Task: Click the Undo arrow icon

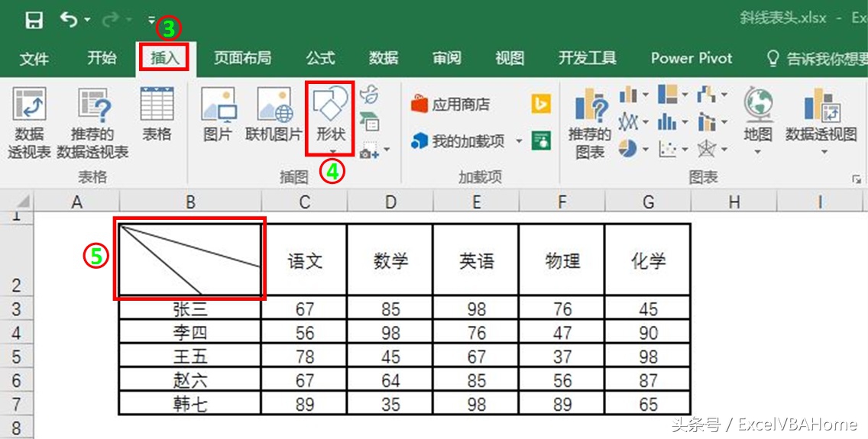Action: (70, 20)
